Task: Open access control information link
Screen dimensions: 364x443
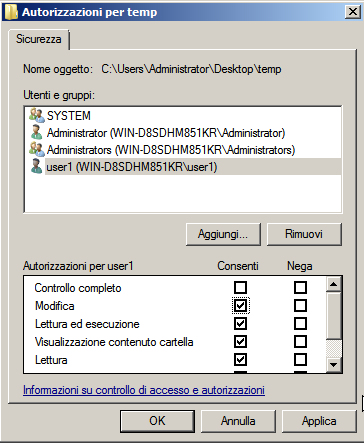Action: click(144, 390)
